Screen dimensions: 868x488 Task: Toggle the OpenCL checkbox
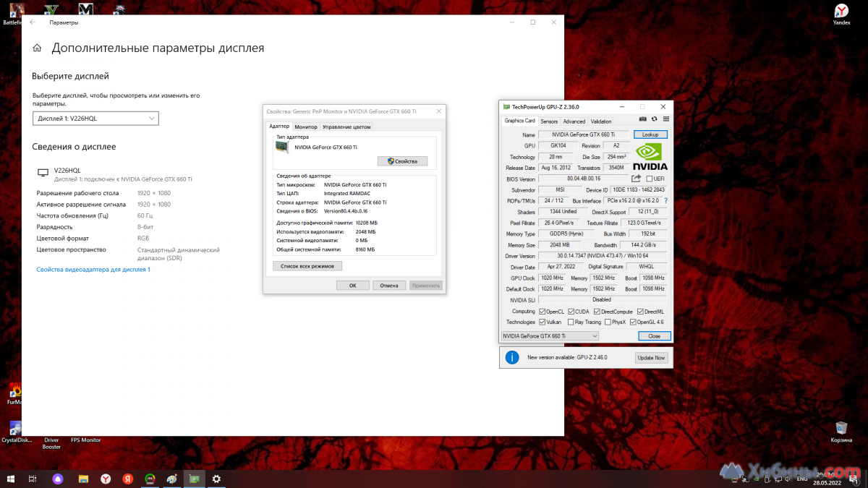(542, 312)
